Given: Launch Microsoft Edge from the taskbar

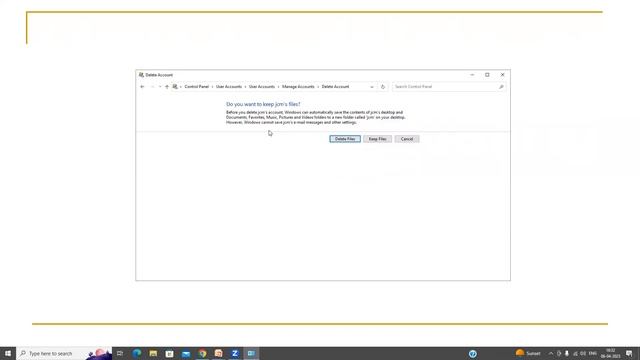Looking at the screenshot, I should click(137, 353).
